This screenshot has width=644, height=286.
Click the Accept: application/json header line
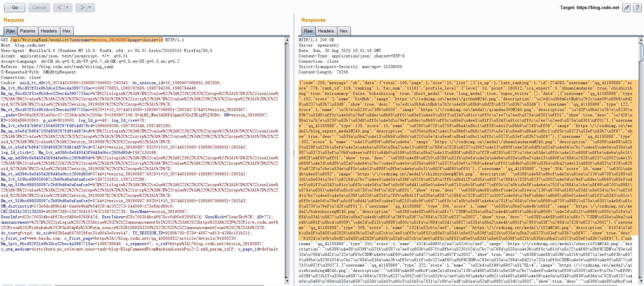[64, 56]
